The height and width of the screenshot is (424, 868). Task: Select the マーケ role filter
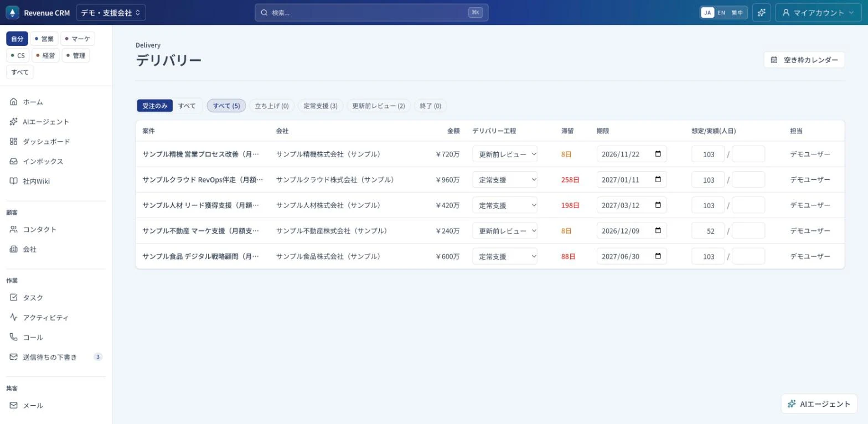click(x=77, y=39)
